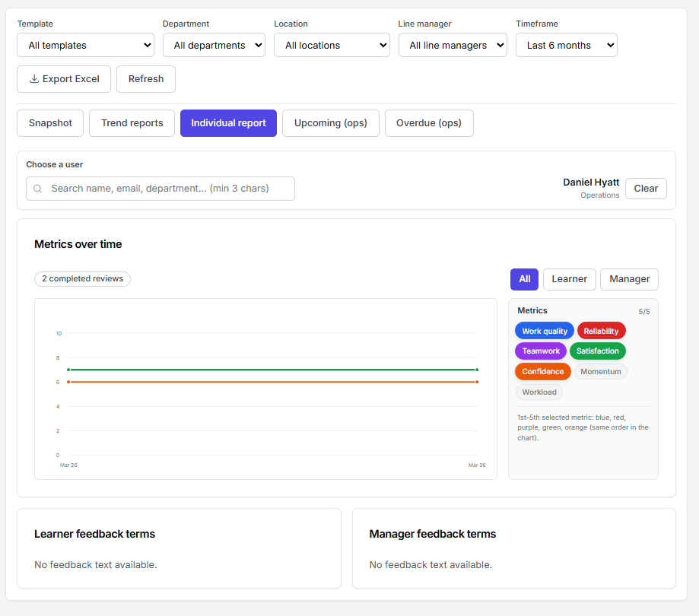
Task: Select the Manager view filter
Action: [629, 279]
